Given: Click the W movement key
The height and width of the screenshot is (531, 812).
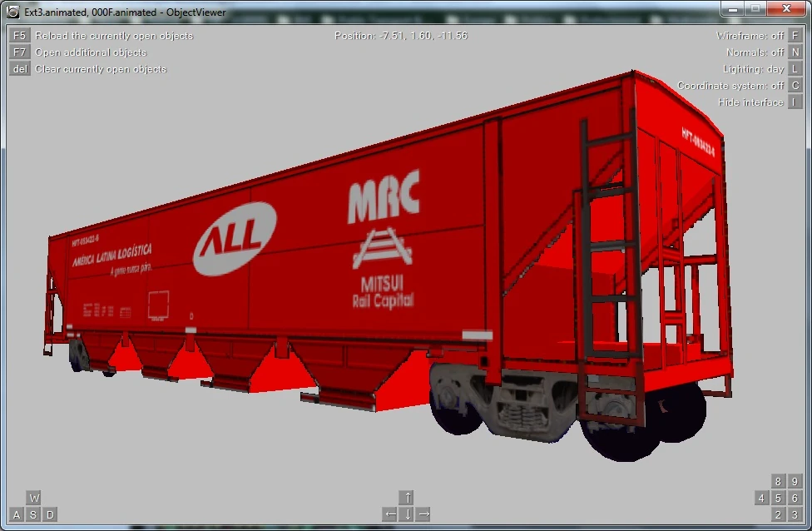Looking at the screenshot, I should tap(33, 498).
